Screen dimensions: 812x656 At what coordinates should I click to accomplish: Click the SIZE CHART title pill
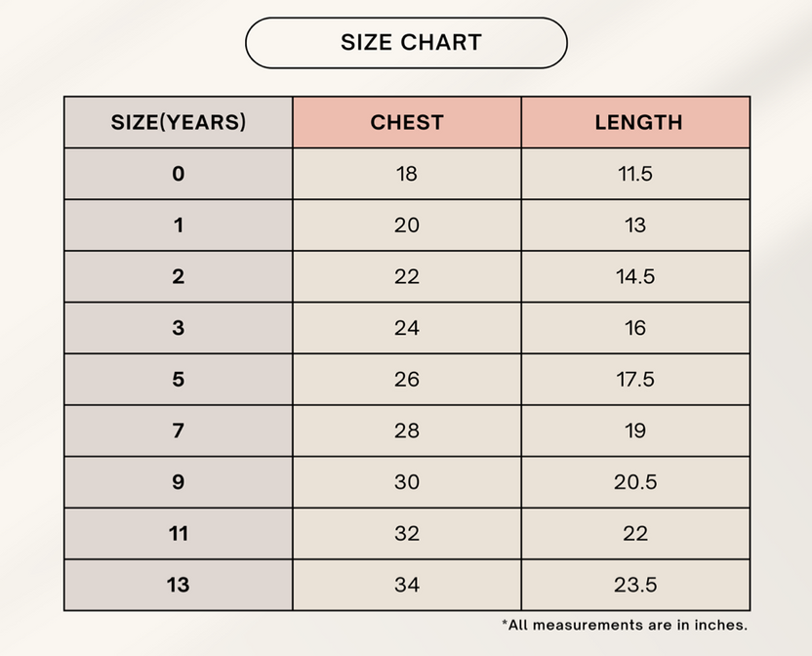coord(406,43)
